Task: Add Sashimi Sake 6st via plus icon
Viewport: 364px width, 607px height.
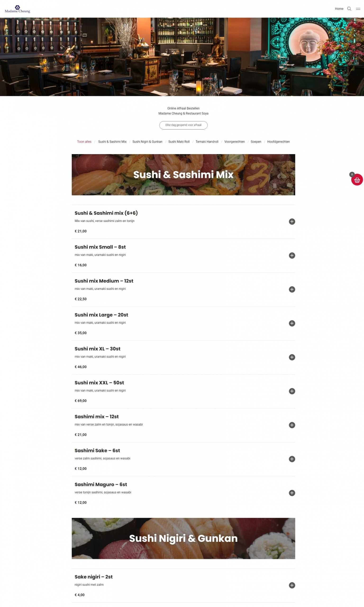Action: [x=292, y=459]
